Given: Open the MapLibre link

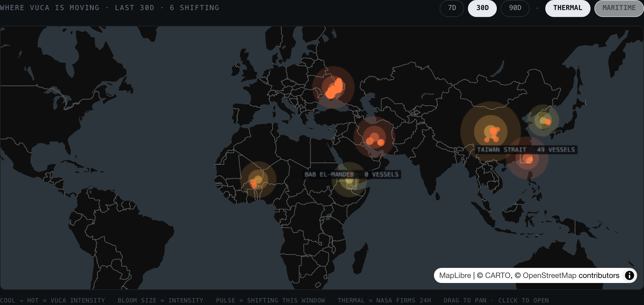Looking at the screenshot, I should (455, 275).
